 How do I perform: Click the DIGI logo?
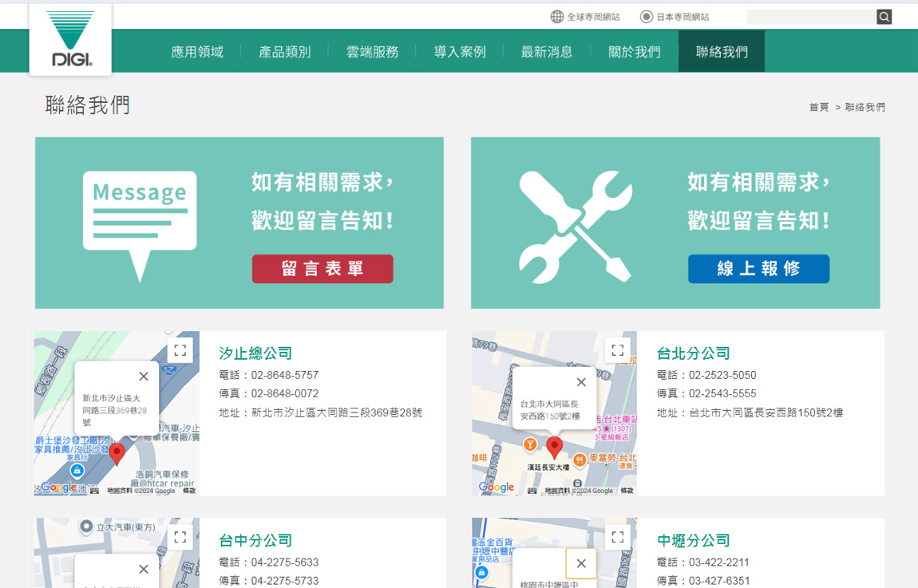(71, 39)
